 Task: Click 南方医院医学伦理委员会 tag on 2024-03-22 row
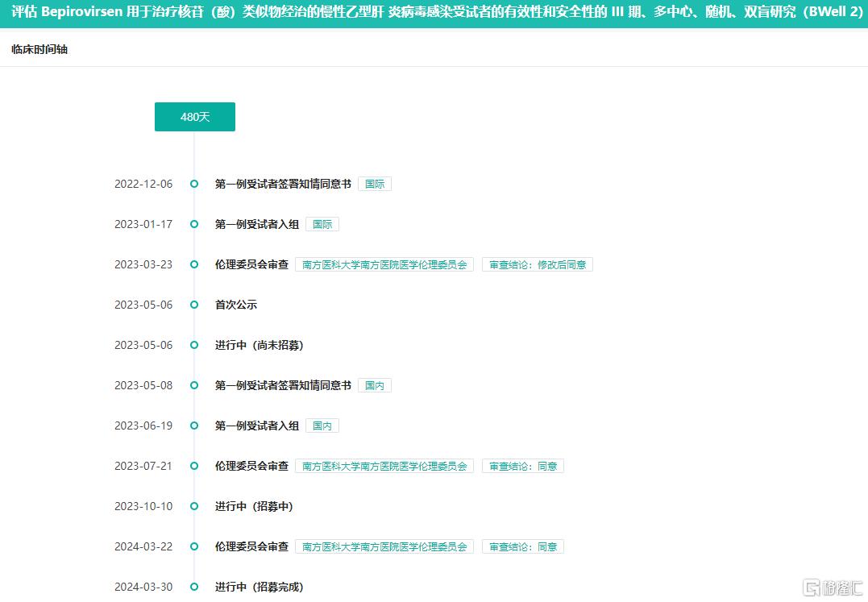coord(384,546)
